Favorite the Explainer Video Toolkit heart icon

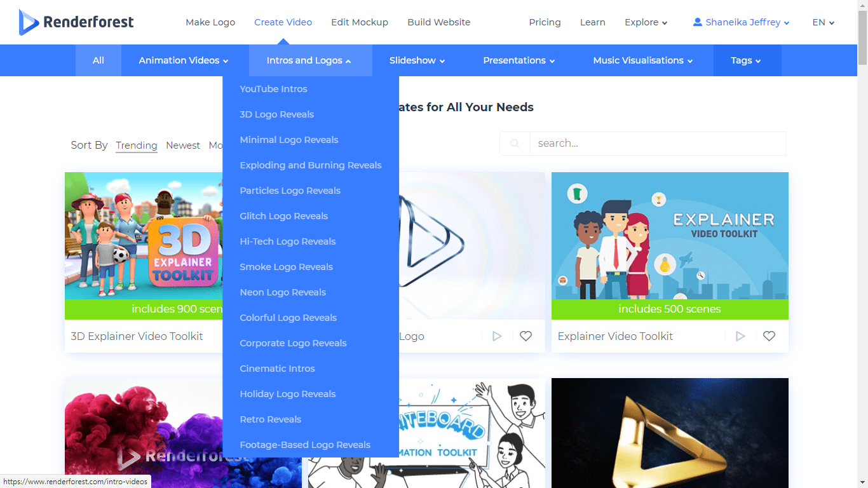point(769,336)
